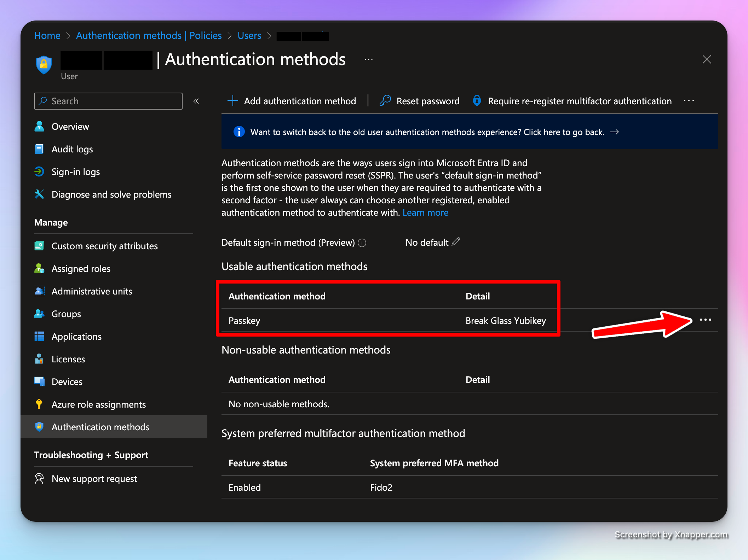The image size is (748, 560).
Task: Open Audit logs in the sidebar
Action: pos(72,149)
